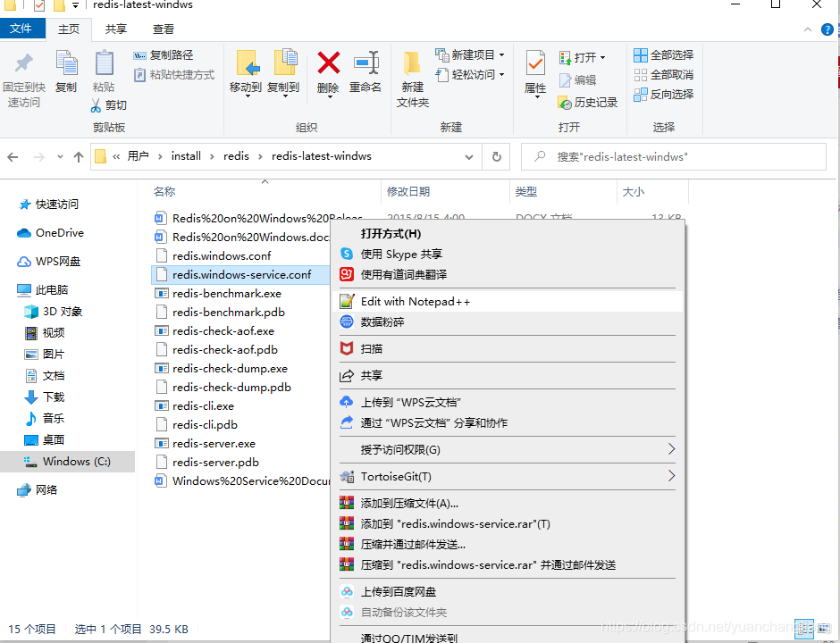
Task: Expand the TortoiseGit(T) submenu
Action: coord(508,476)
